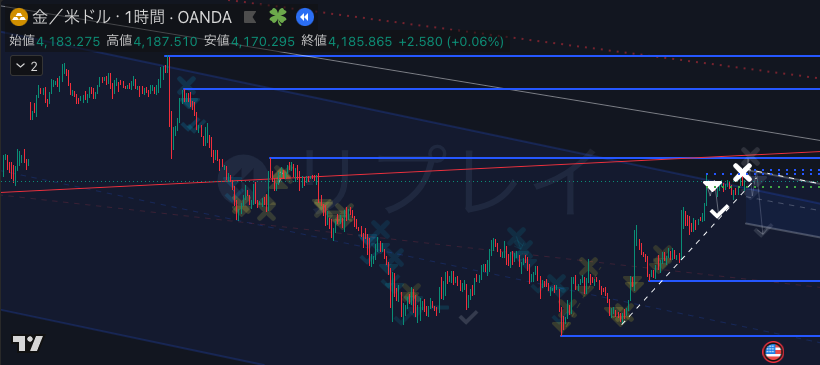The image size is (820, 365).
Task: Click the +2.580 (+0.06%) change value
Action: pos(451,41)
